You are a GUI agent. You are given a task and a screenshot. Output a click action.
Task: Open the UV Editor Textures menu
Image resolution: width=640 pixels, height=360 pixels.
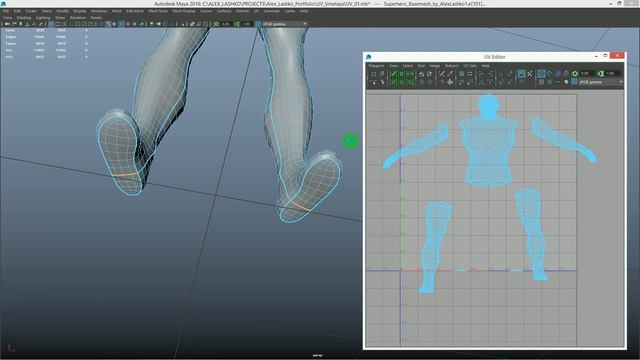451,66
